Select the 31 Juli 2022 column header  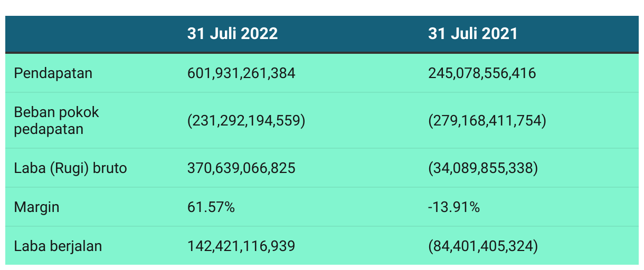click(232, 34)
